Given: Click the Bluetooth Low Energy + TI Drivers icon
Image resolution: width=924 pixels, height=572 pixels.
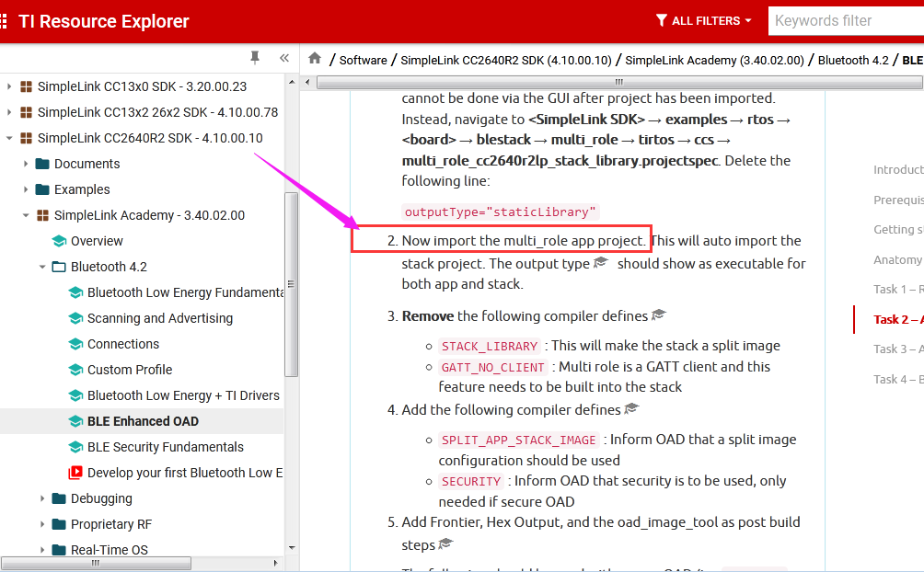Looking at the screenshot, I should coord(75,395).
